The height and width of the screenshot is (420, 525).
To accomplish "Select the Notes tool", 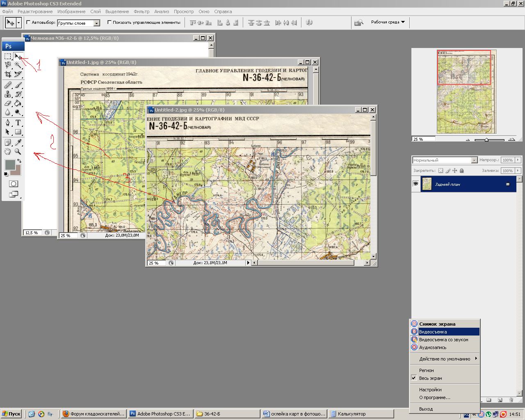I will 8,143.
